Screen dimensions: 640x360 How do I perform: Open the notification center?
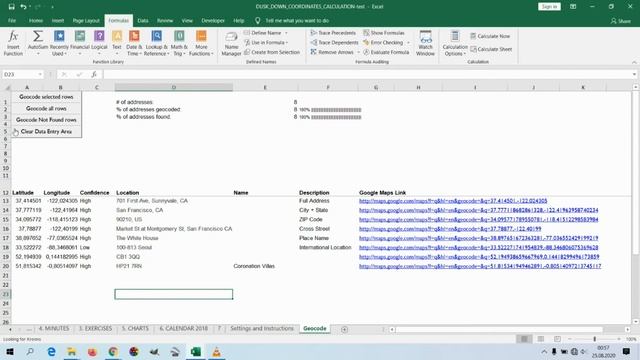coord(626,351)
